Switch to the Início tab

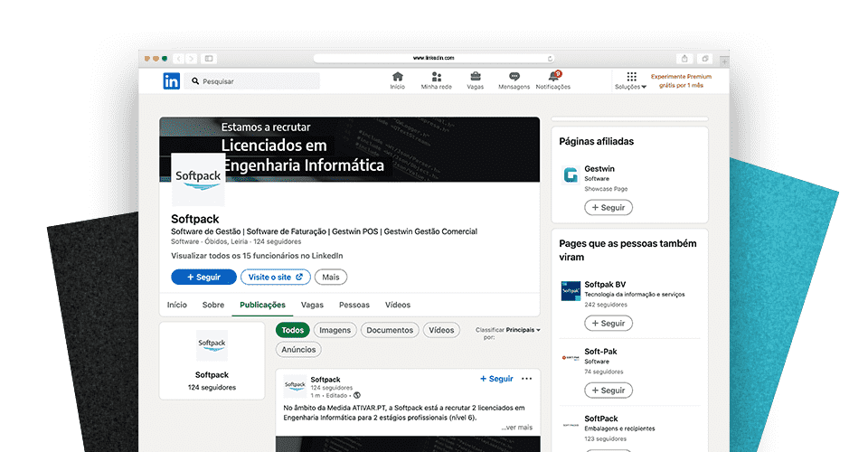click(177, 305)
